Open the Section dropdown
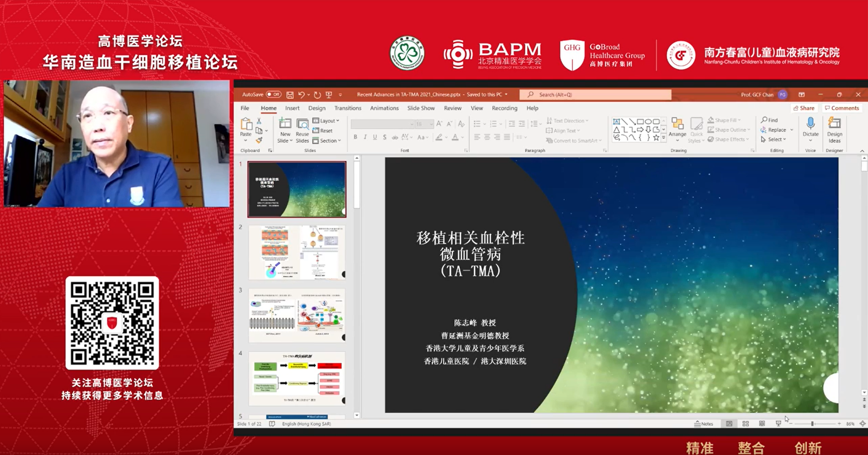The image size is (868, 455). click(327, 141)
